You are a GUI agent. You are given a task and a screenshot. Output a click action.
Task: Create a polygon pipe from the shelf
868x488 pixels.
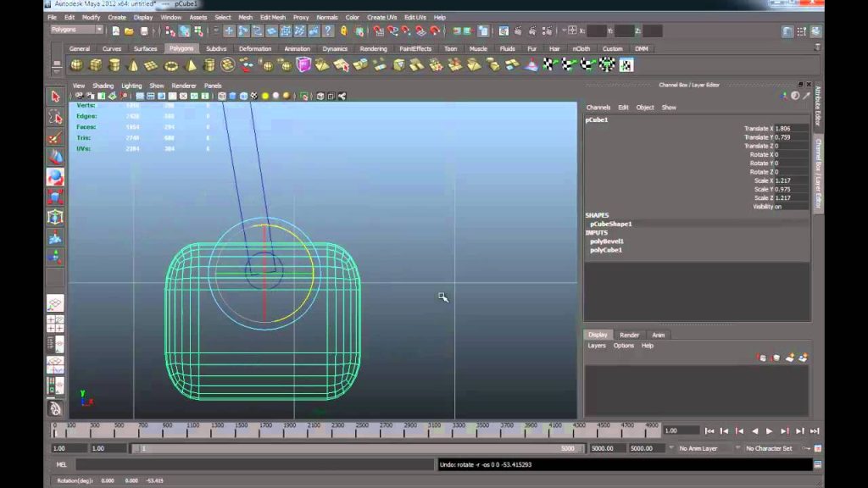tap(209, 65)
